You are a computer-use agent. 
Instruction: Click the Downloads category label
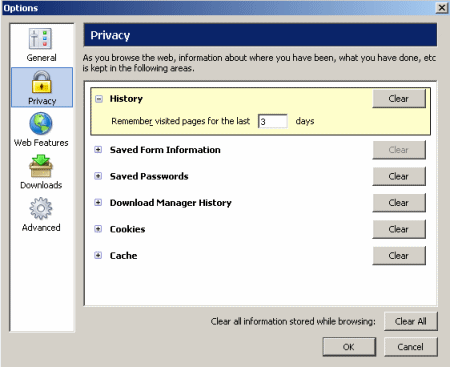[x=41, y=185]
